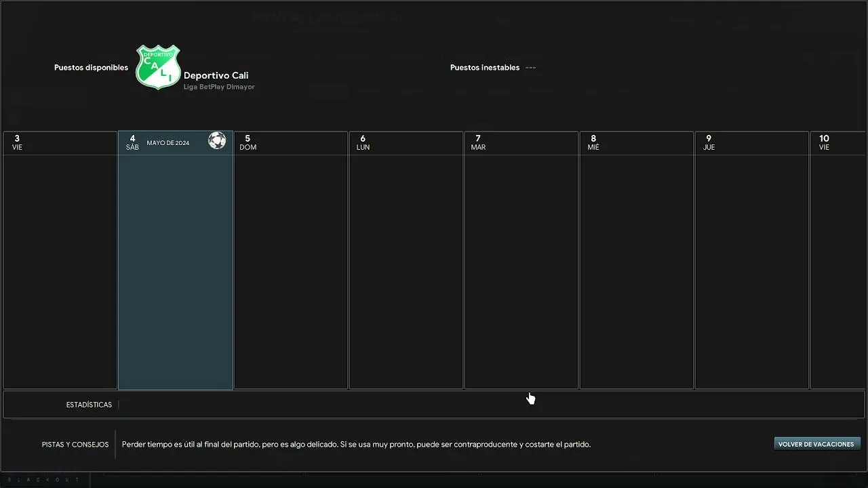Click the Liga BetPlay Dimayor league text

(x=219, y=87)
